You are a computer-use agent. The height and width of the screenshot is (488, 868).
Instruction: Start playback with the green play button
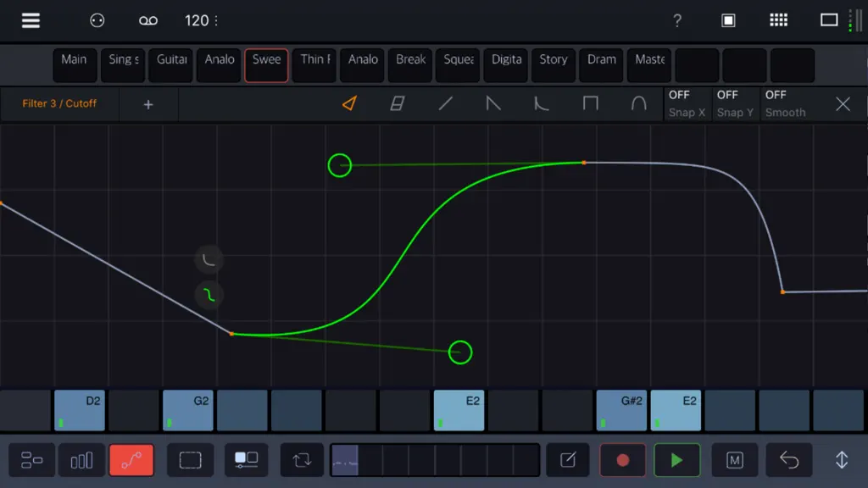tap(676, 460)
